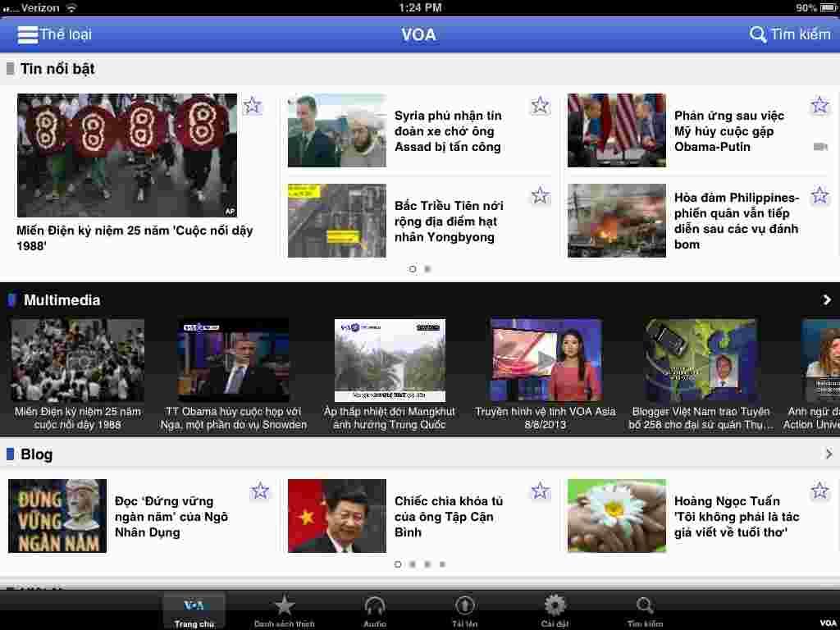Read headline Syria phủ nhận tin đoàn xe
The width and height of the screenshot is (840, 630).
[x=448, y=131]
